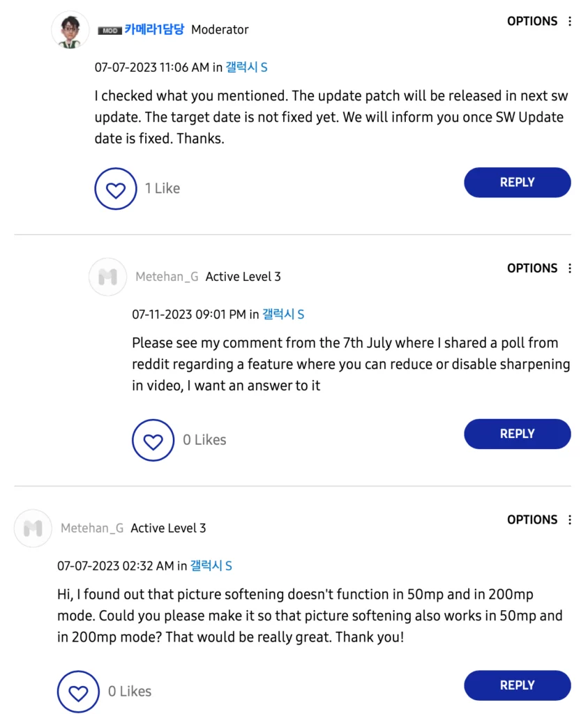Open Metehan_G avatar on 07-07-2023 02:32 comment

pyautogui.click(x=33, y=529)
